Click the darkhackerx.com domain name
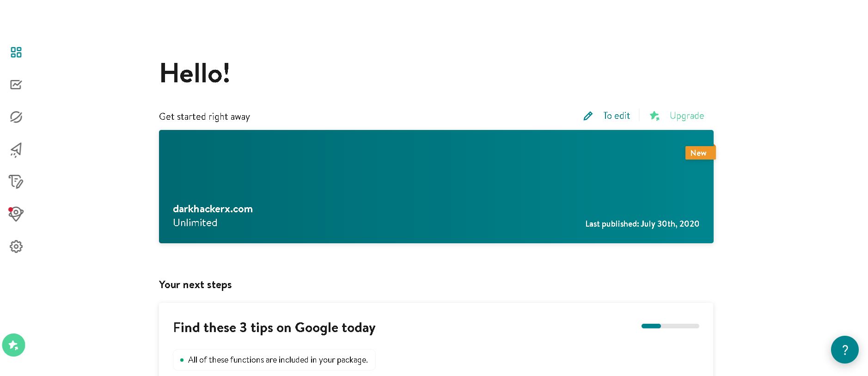Screen dimensions: 868x376 [213, 209]
